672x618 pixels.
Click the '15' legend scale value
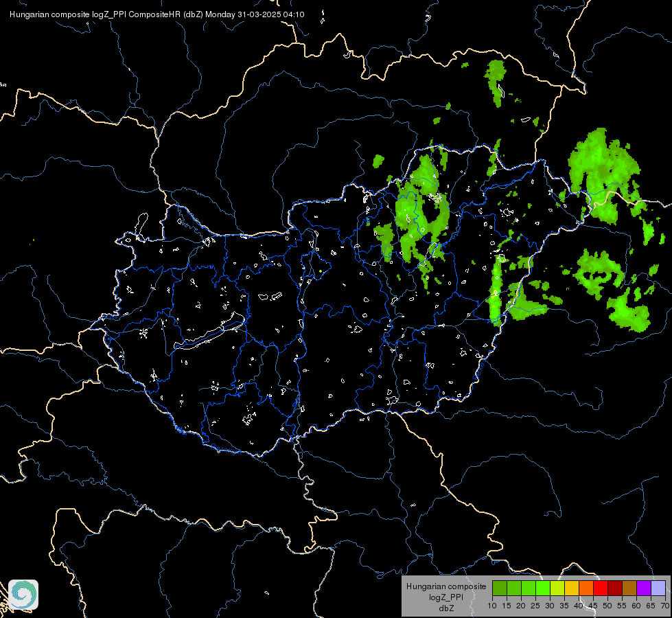507,606
